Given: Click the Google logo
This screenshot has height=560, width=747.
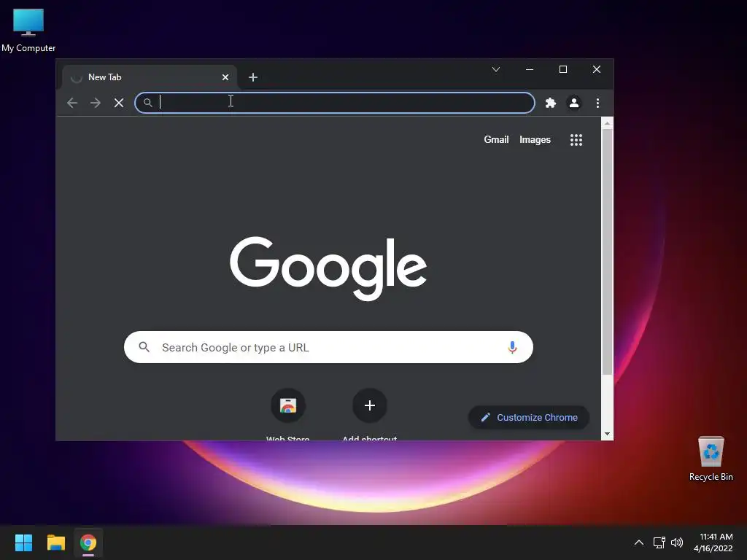Looking at the screenshot, I should tap(328, 268).
